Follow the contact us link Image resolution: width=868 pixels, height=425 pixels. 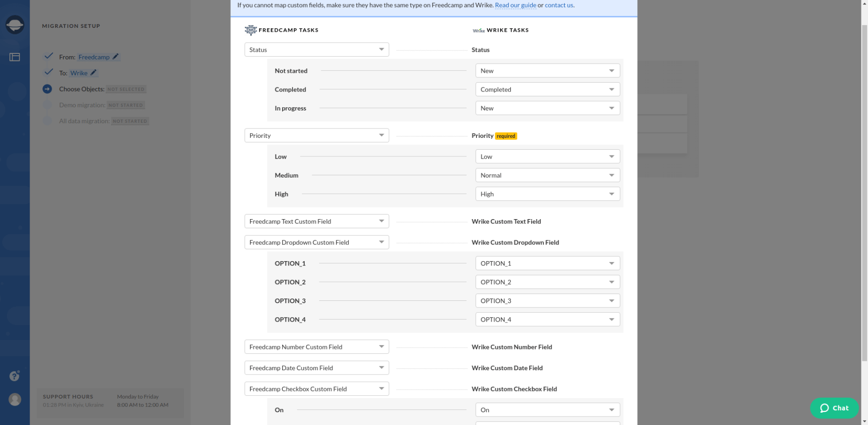(559, 5)
